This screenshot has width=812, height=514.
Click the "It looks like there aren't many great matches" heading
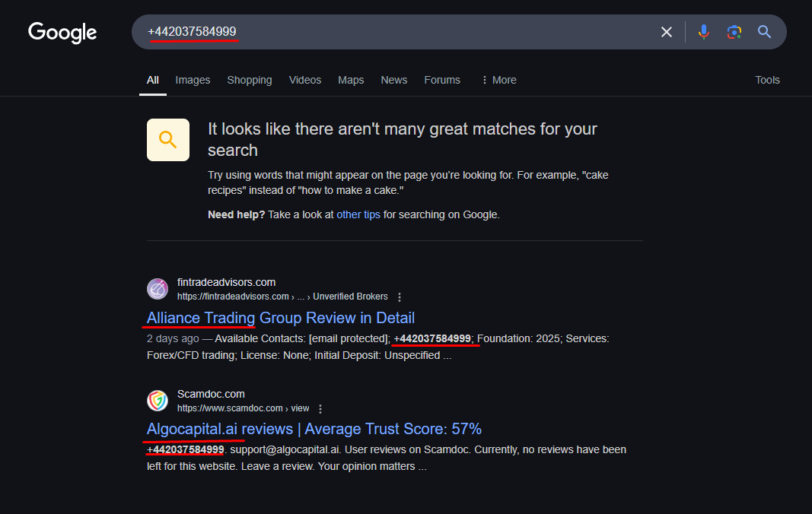point(403,140)
